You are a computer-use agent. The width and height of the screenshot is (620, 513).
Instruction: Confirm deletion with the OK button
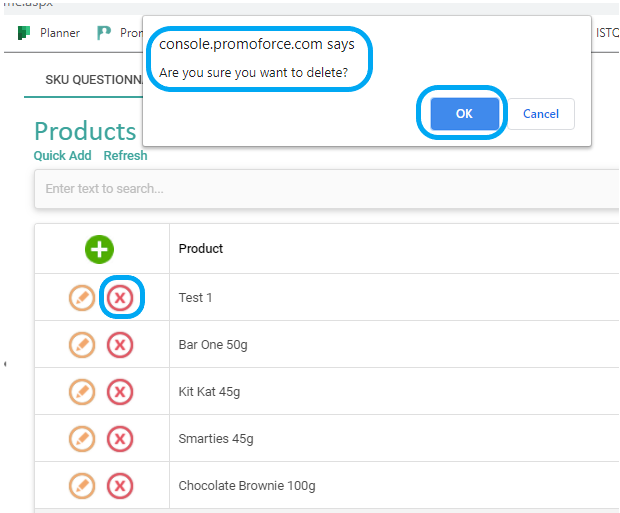click(x=464, y=114)
